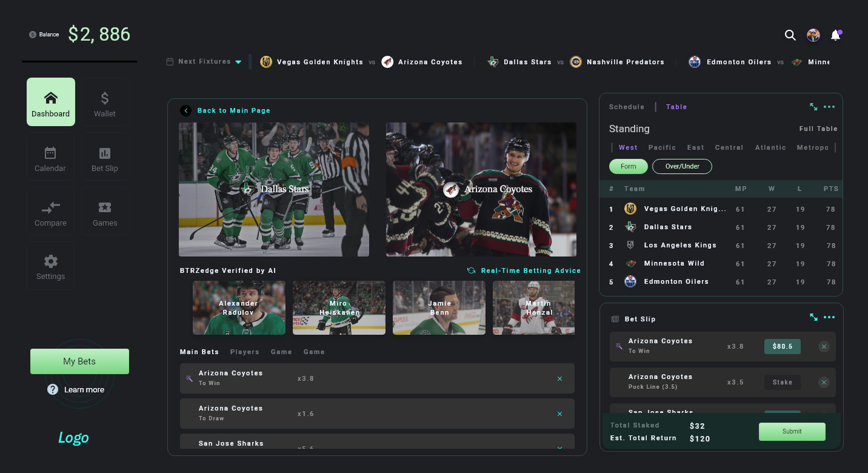Switch to the Schedule tab
868x473 pixels.
626,107
